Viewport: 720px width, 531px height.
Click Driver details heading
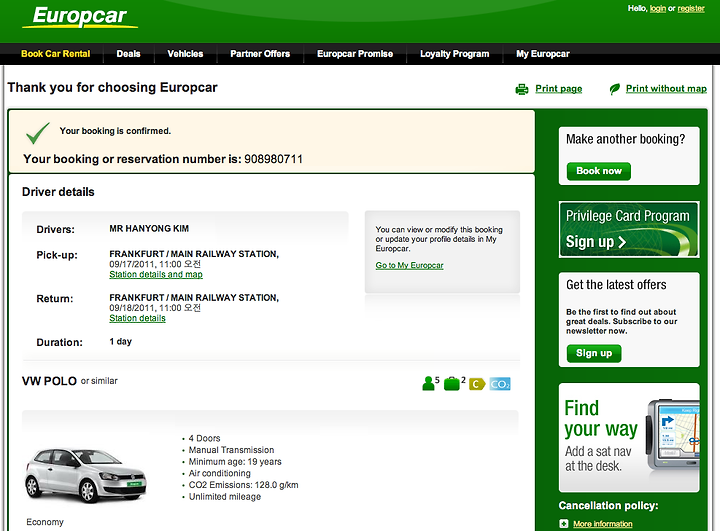(58, 192)
